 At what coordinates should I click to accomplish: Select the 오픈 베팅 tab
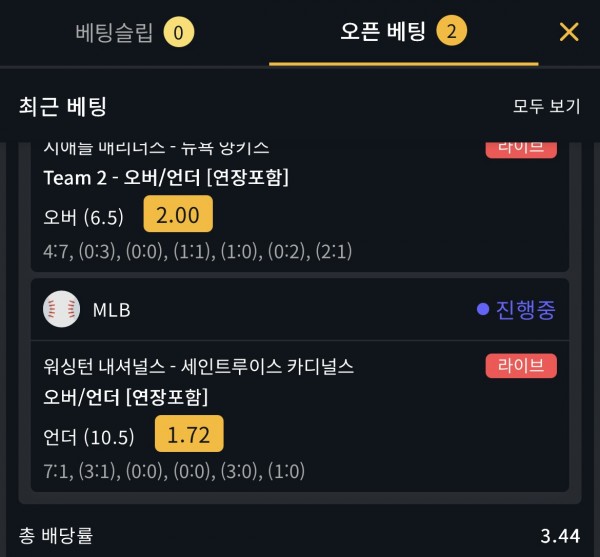[383, 31]
